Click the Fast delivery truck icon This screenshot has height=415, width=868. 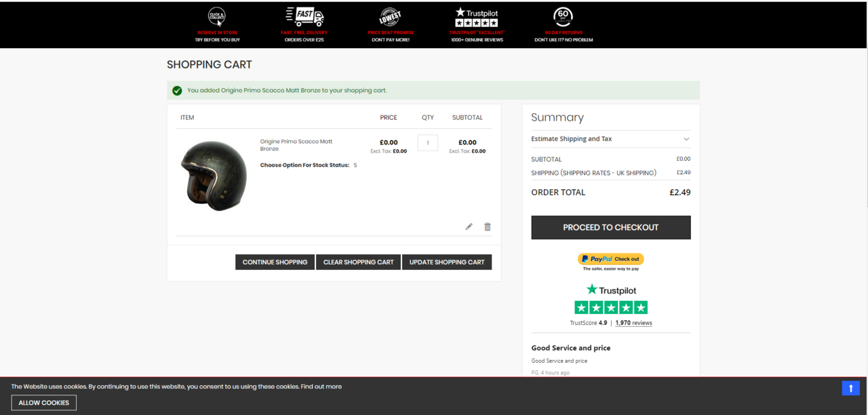[x=305, y=16]
